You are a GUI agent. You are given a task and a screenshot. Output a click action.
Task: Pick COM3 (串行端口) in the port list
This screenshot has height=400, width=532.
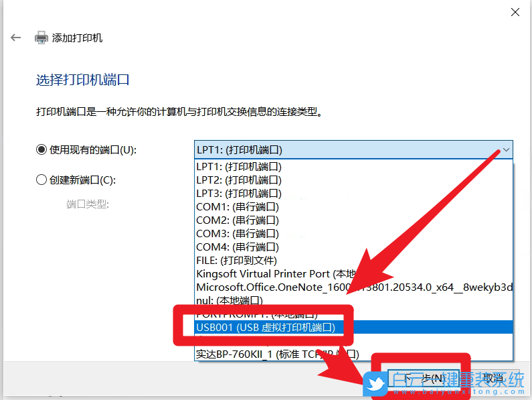pos(238,233)
